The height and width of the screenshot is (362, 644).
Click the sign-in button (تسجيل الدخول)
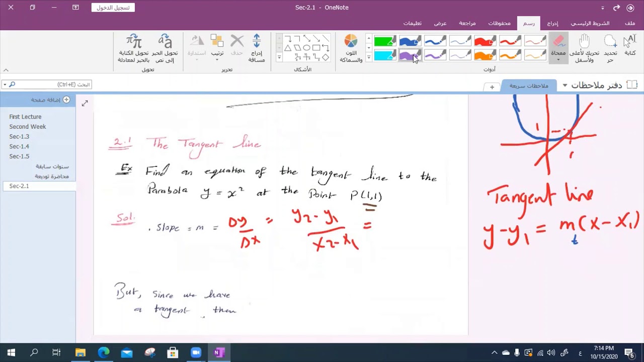click(113, 8)
